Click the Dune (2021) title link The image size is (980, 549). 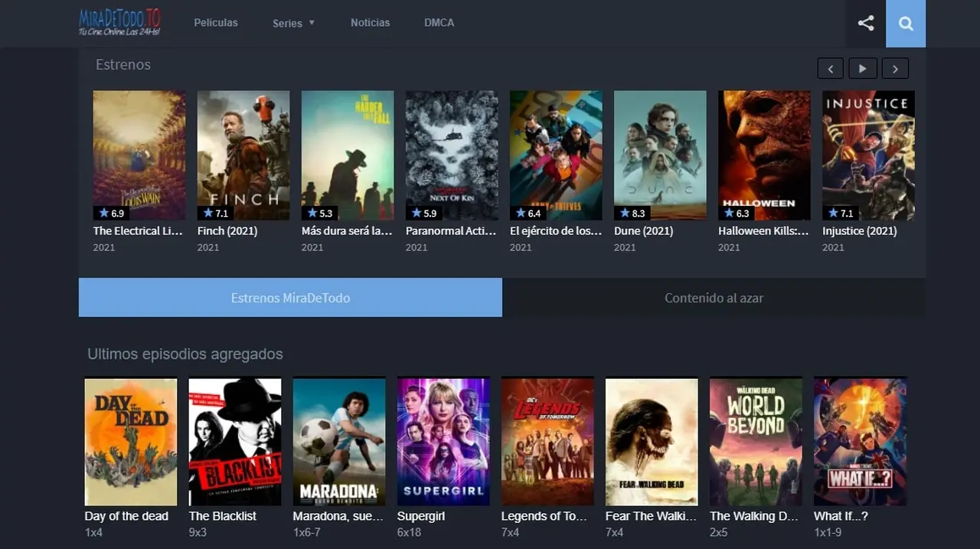coord(644,230)
